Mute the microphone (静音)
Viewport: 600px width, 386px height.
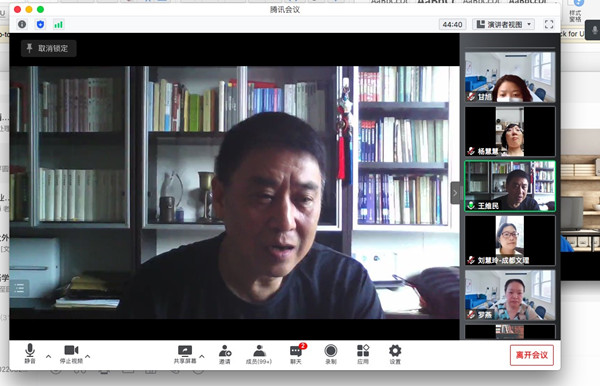click(x=30, y=353)
